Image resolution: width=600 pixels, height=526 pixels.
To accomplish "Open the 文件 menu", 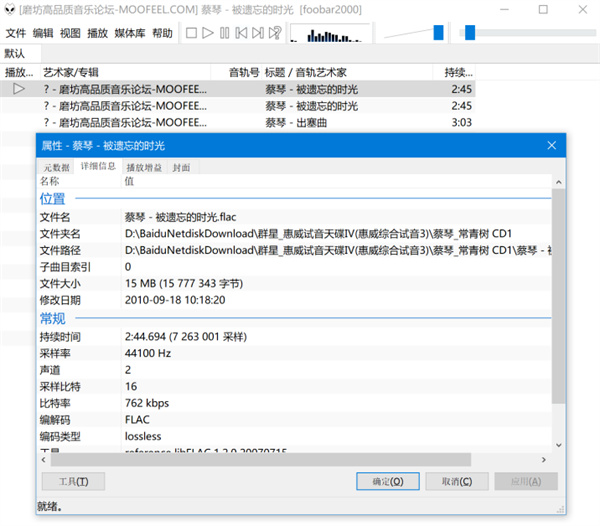I will 16,33.
